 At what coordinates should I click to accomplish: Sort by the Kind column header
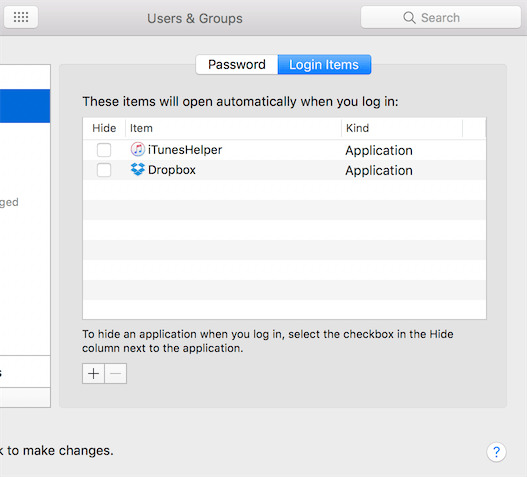pyautogui.click(x=402, y=128)
